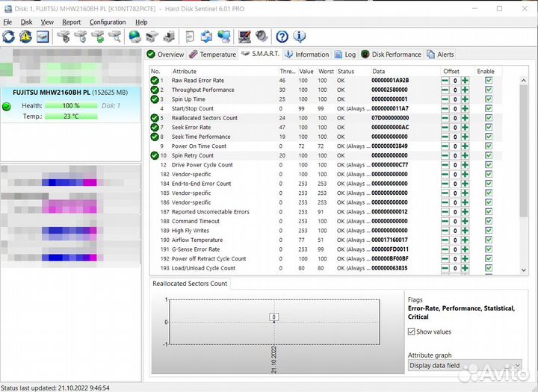This screenshot has height=392, width=538.
Task: Sort by the Worst column header
Action: point(326,72)
